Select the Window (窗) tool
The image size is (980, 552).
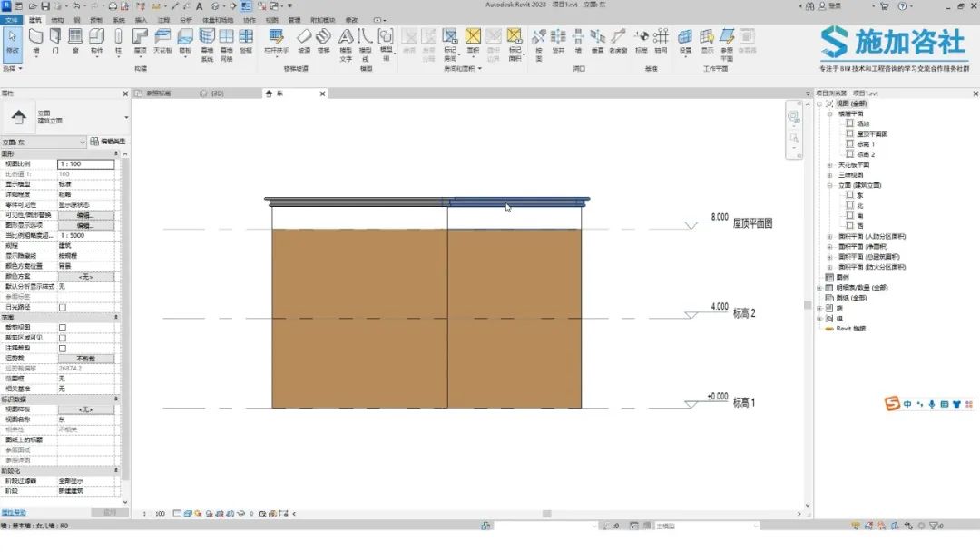75,41
